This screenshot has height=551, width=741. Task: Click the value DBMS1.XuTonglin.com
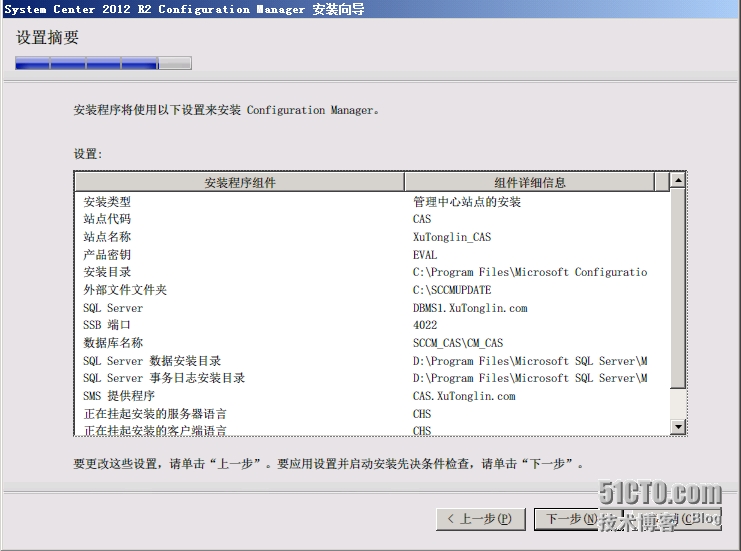tap(470, 308)
